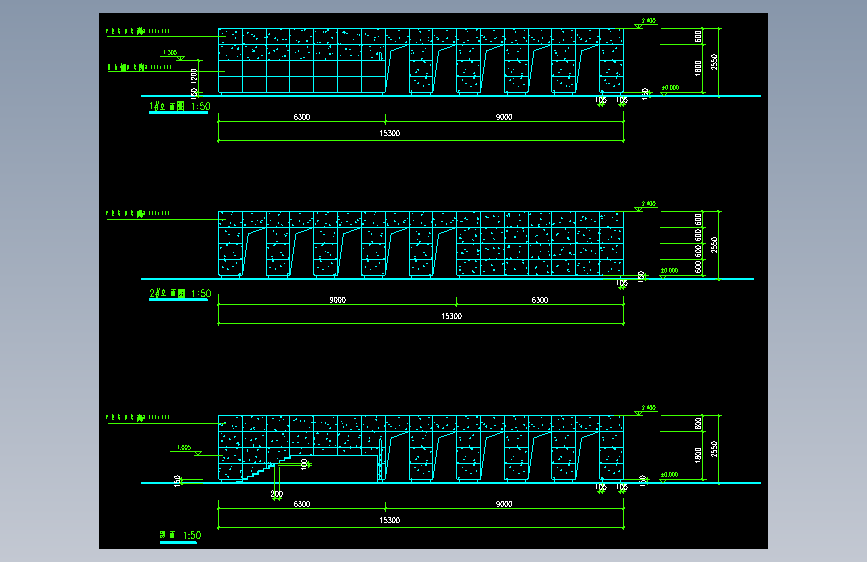The width and height of the screenshot is (867, 562).
Task: Select the top elevation marker of section drawing
Action: [646, 409]
